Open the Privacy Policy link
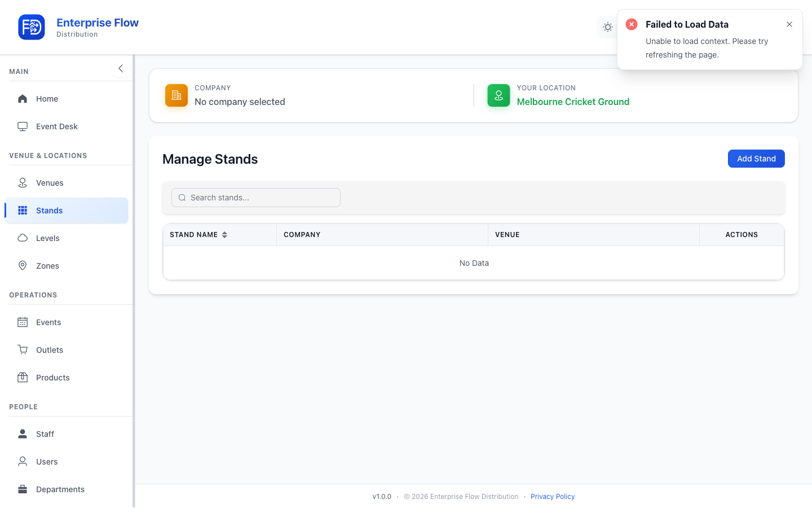Viewport: 812px width, 508px height. tap(553, 497)
